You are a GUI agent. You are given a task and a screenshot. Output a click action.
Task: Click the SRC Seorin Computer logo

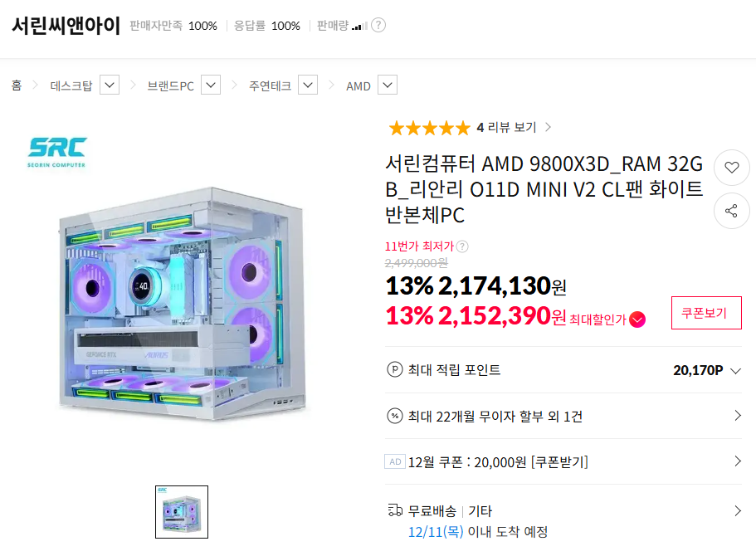[56, 151]
